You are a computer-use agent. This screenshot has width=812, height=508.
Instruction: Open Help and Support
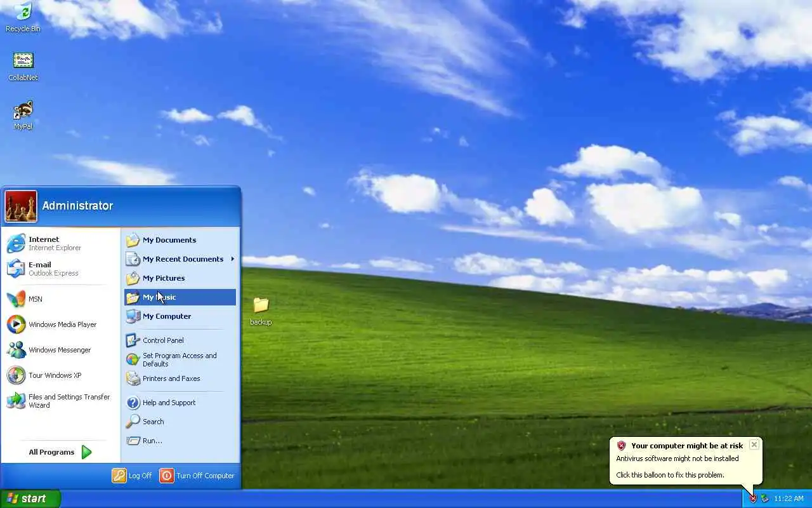[180, 403]
